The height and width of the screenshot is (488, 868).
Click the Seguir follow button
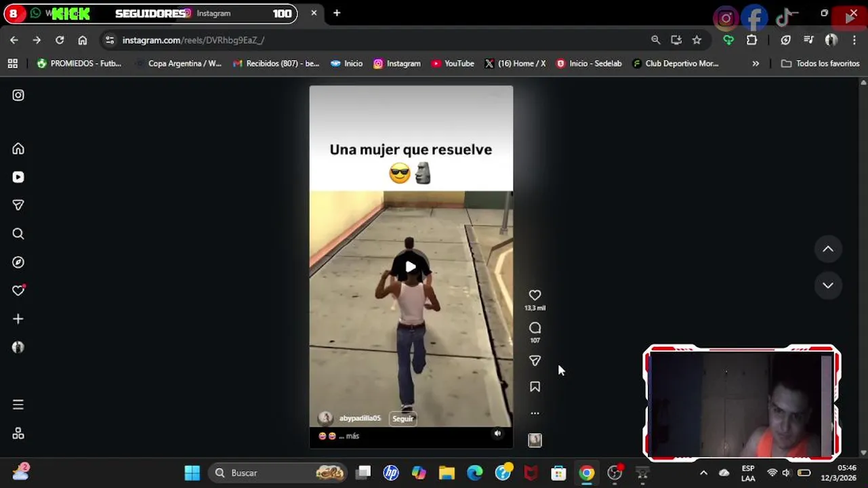click(x=402, y=418)
